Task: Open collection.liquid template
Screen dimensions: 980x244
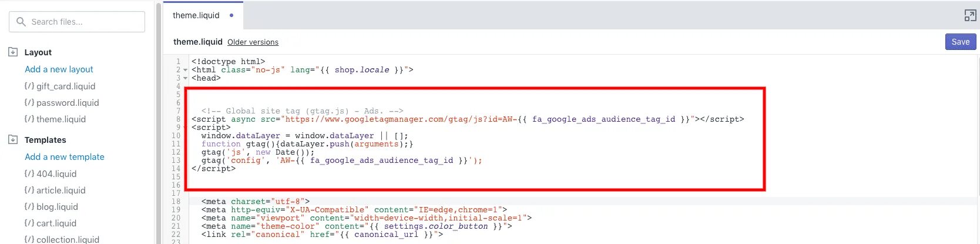Action: [68, 239]
